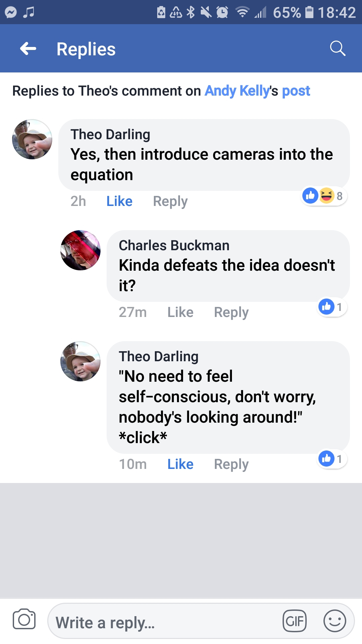
Task: Open search with the magnifier icon
Action: click(337, 49)
